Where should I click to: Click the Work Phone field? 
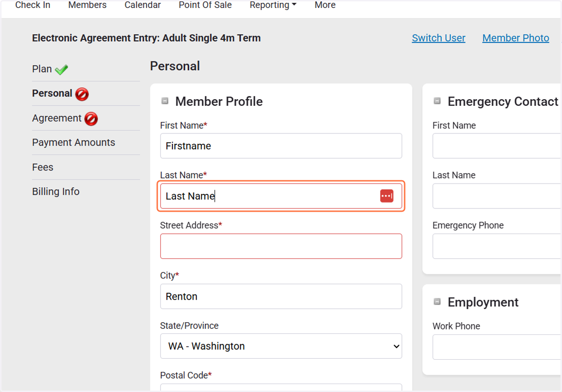click(x=497, y=347)
